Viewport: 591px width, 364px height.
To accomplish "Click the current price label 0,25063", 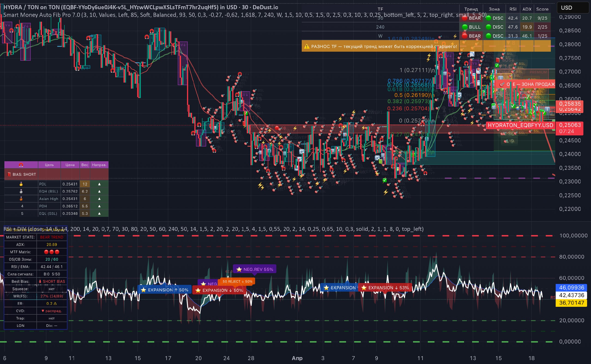I will click(570, 125).
